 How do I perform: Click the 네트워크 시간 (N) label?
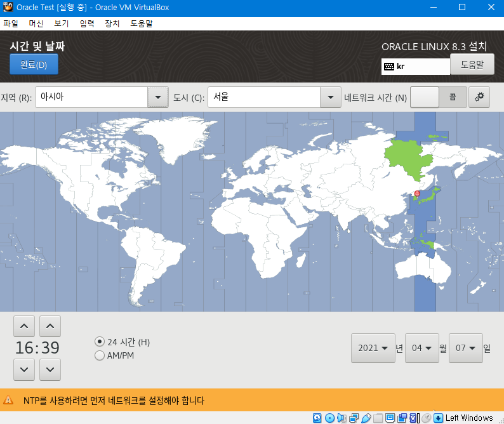[375, 97]
